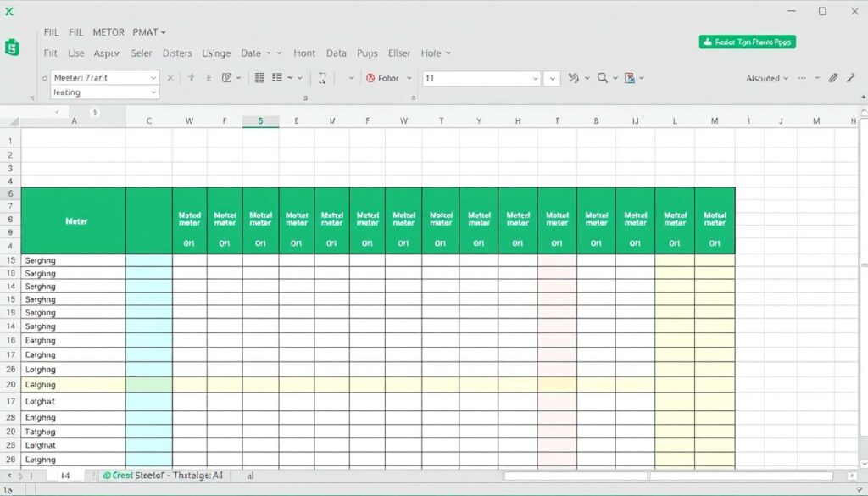Click the pencil edit icon at toolbar right

pos(832,78)
